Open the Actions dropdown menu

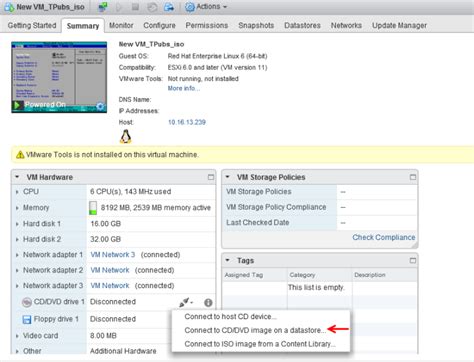click(206, 7)
